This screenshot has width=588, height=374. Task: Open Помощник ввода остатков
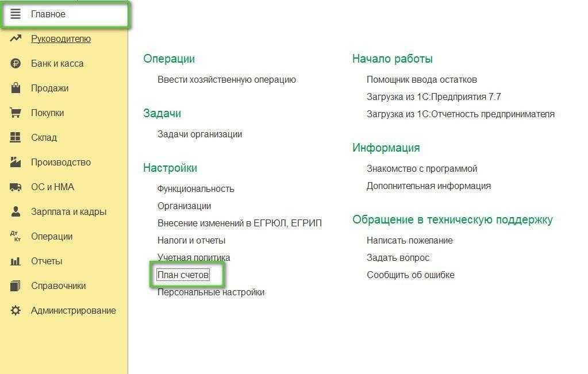click(x=421, y=79)
